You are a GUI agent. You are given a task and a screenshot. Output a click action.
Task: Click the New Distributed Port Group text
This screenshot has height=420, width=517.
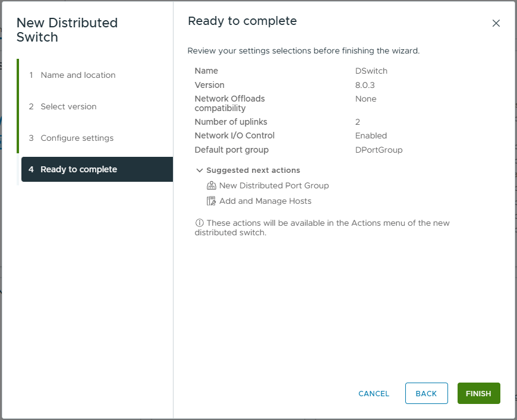tap(274, 186)
